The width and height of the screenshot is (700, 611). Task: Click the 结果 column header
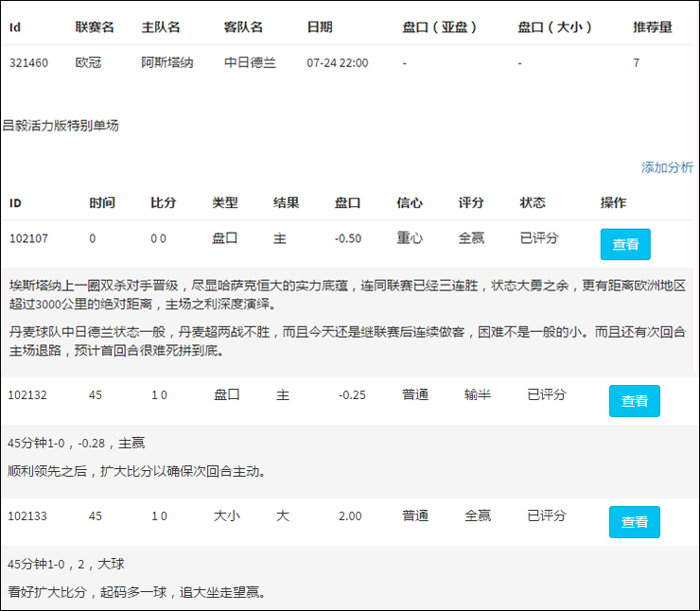[x=287, y=203]
